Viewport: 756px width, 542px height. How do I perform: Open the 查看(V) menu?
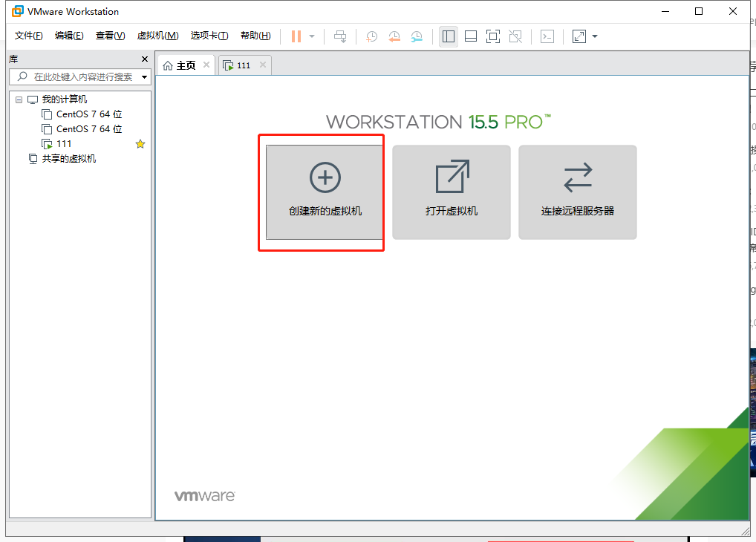point(110,36)
